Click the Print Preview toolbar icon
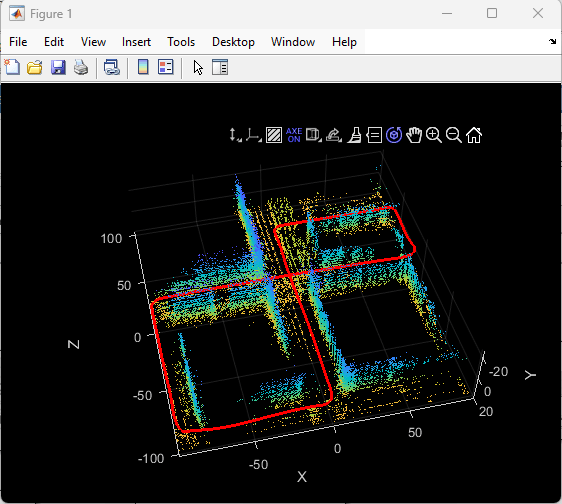This screenshot has width=562, height=504. point(111,67)
